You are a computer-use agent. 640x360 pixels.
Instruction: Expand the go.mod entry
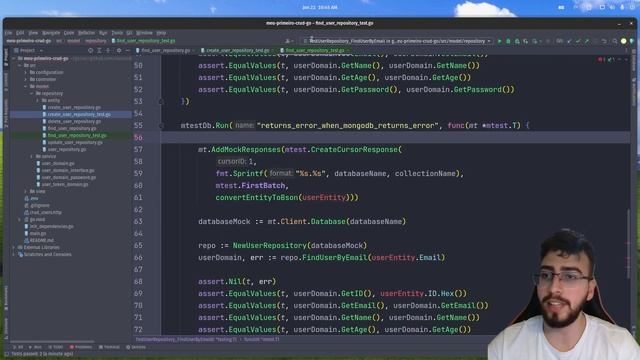(x=20, y=219)
